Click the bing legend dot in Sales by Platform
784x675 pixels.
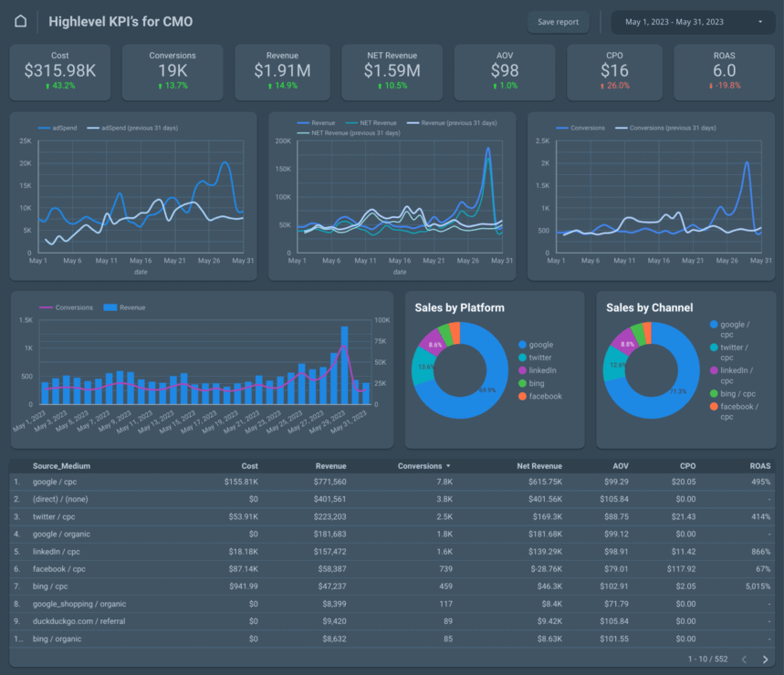tap(522, 383)
